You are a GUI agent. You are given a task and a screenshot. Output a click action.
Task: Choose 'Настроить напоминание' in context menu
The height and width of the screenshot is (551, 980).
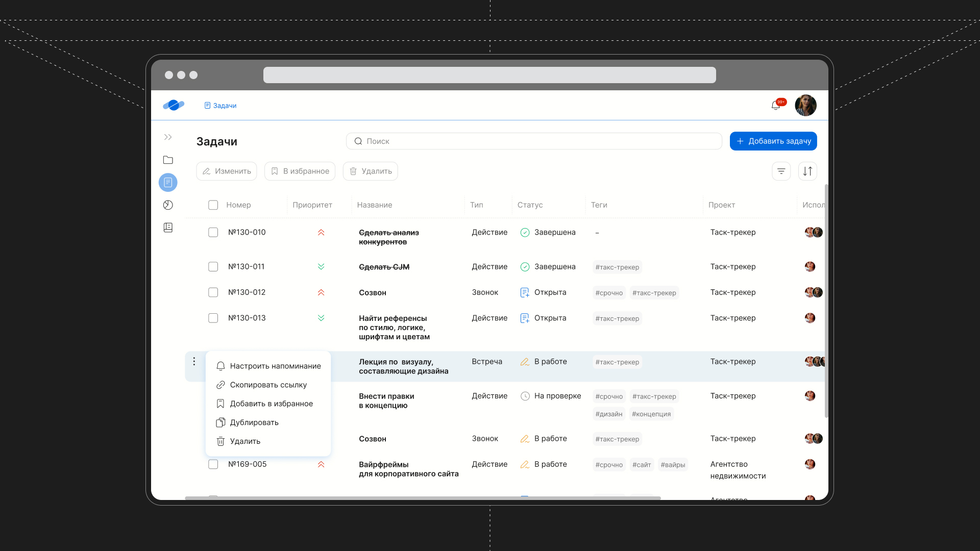275,366
